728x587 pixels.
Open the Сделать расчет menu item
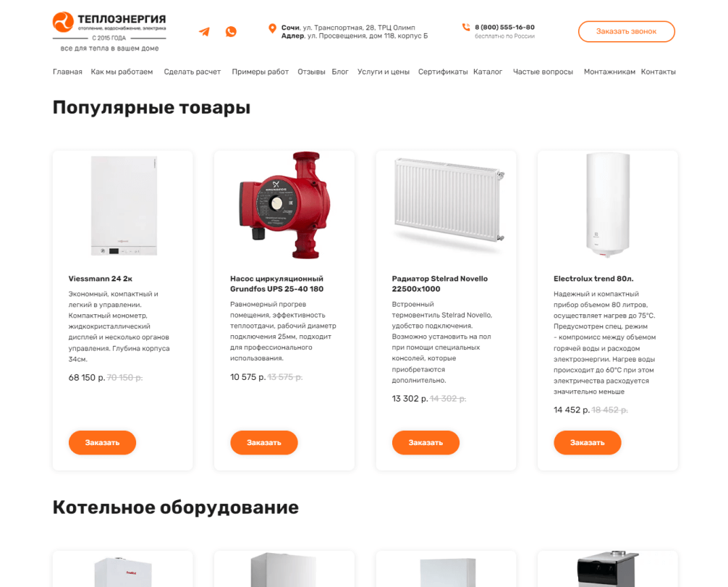pos(192,72)
